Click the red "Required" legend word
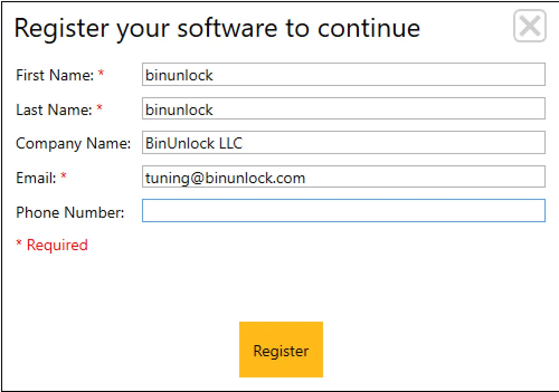559x392 pixels. (x=58, y=245)
